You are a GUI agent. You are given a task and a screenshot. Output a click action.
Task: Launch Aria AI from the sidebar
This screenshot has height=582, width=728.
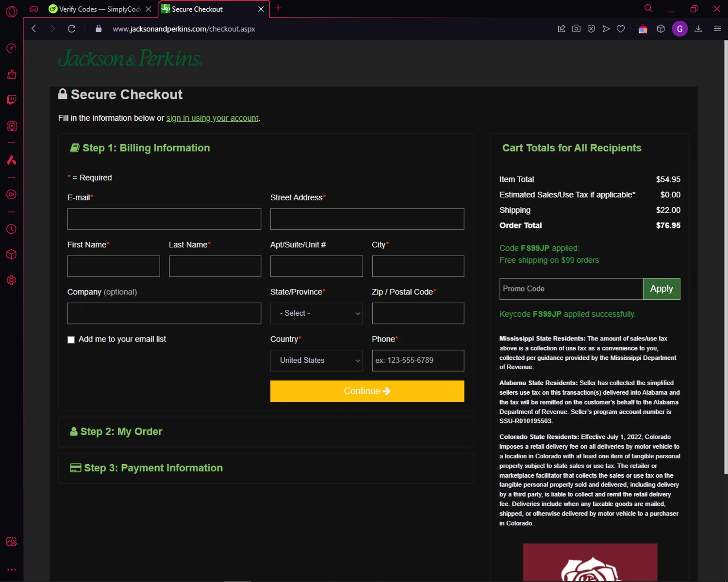pos(12,160)
